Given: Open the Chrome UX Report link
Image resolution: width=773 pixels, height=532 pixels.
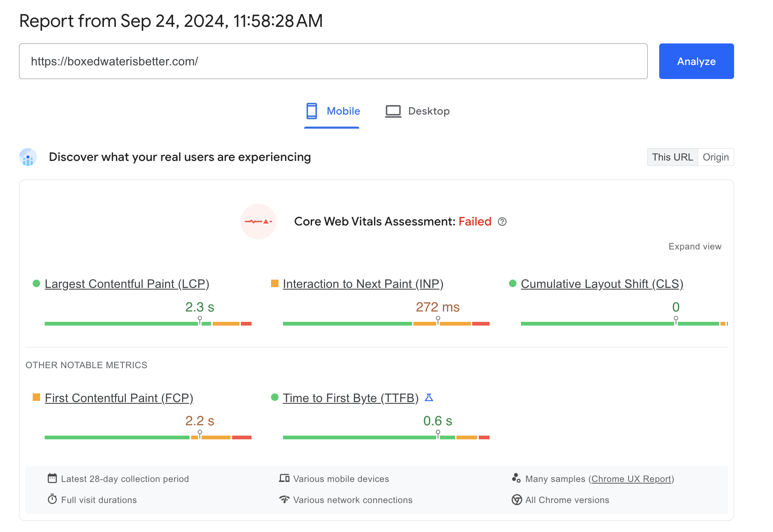Looking at the screenshot, I should [x=631, y=479].
